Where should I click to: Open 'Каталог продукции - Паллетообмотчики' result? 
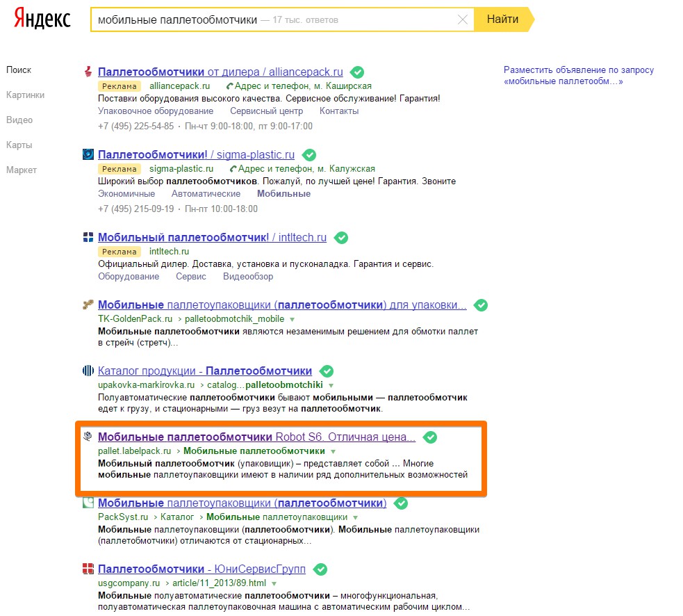(205, 371)
